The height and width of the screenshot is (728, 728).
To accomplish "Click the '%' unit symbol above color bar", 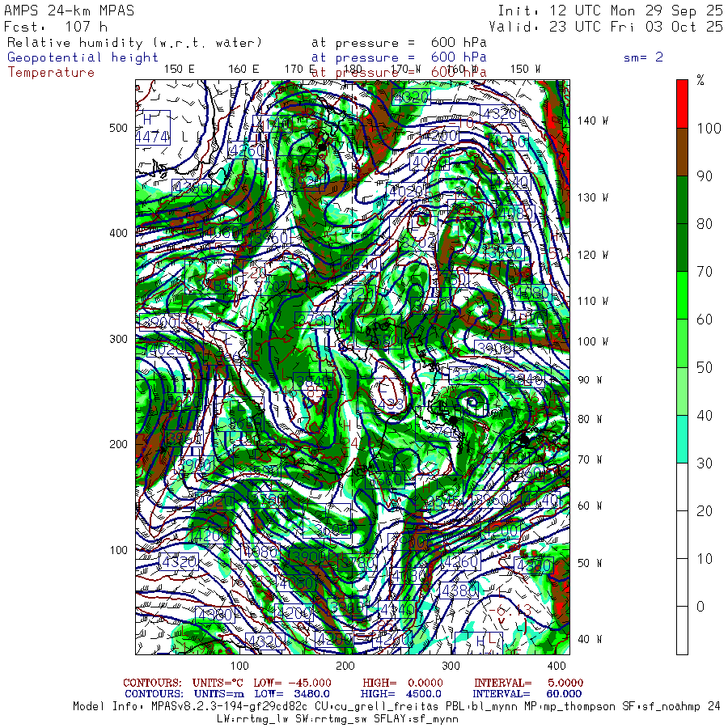I will click(x=700, y=80).
